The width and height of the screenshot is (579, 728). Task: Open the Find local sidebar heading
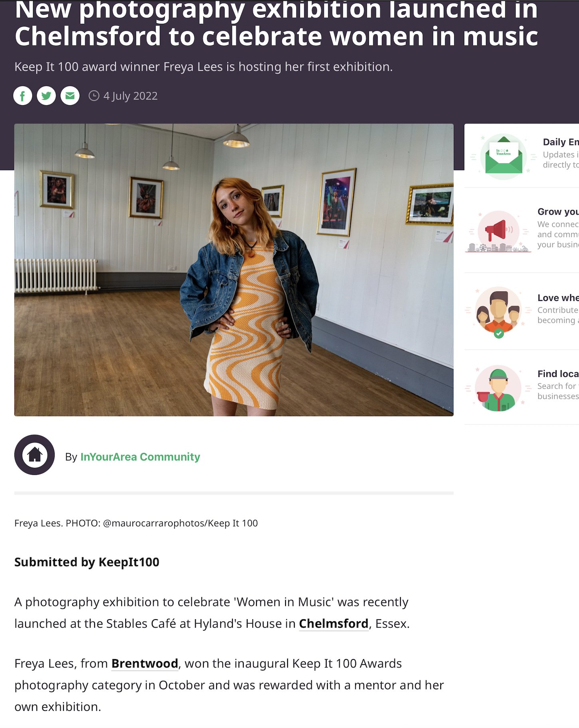[558, 374]
